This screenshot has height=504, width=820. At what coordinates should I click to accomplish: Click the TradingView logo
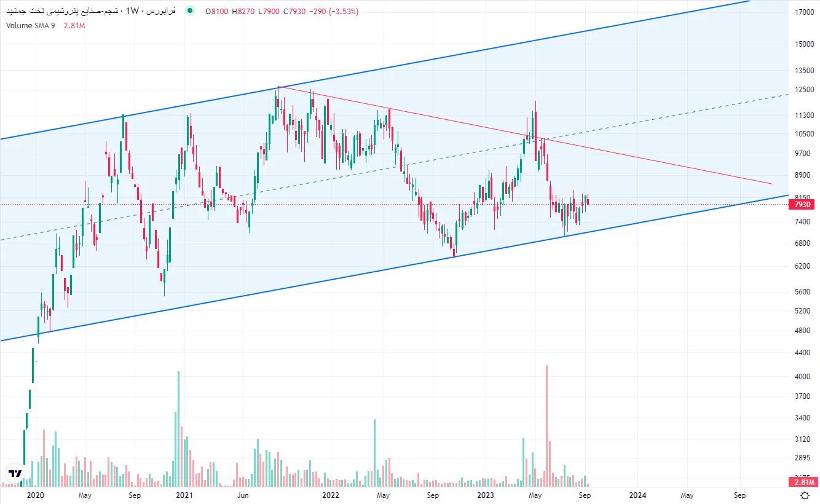[15, 474]
